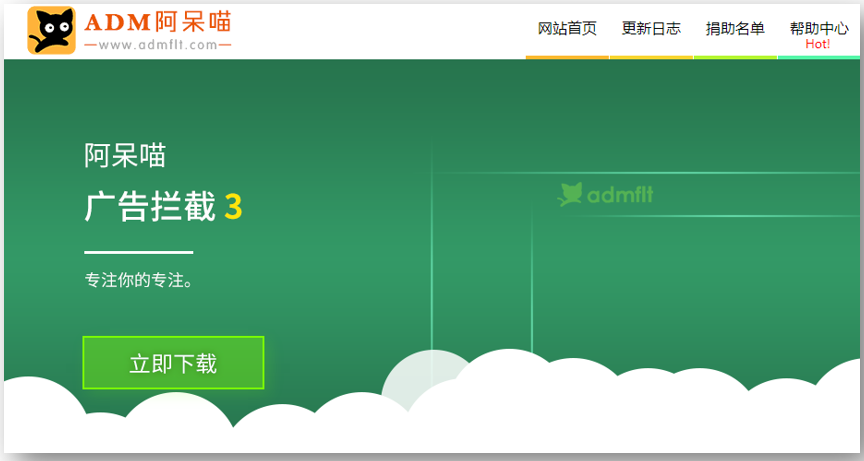This screenshot has width=864, height=461.
Task: Open the 更新日志 navigation tab
Action: 651,29
